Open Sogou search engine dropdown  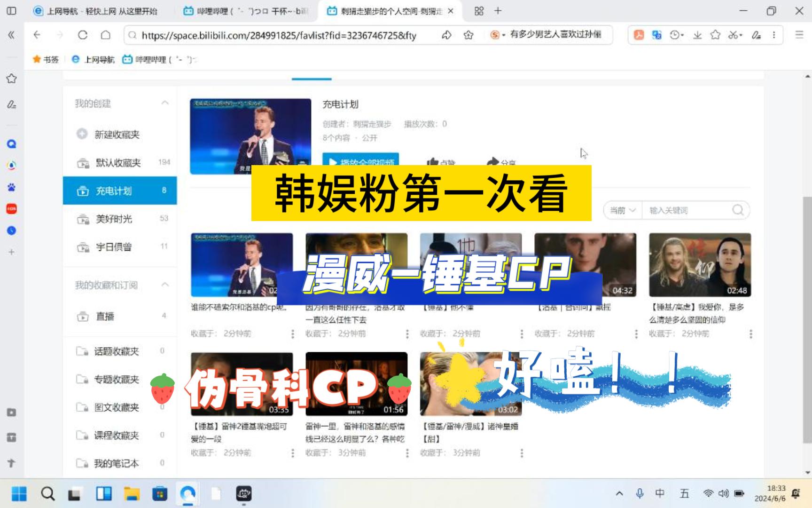[x=497, y=35]
